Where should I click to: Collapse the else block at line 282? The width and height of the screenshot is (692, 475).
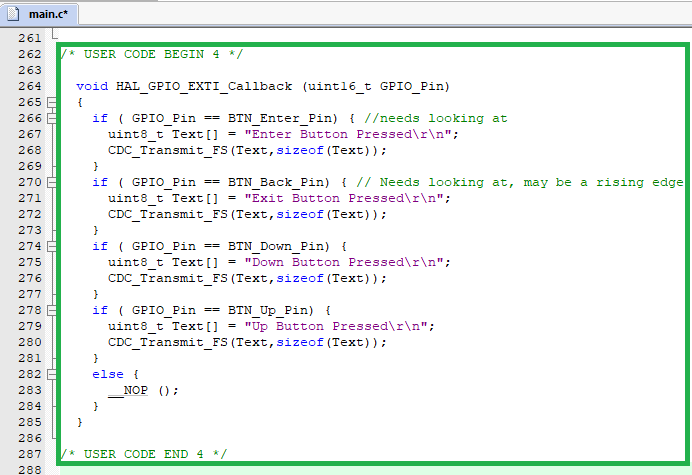pyautogui.click(x=52, y=374)
